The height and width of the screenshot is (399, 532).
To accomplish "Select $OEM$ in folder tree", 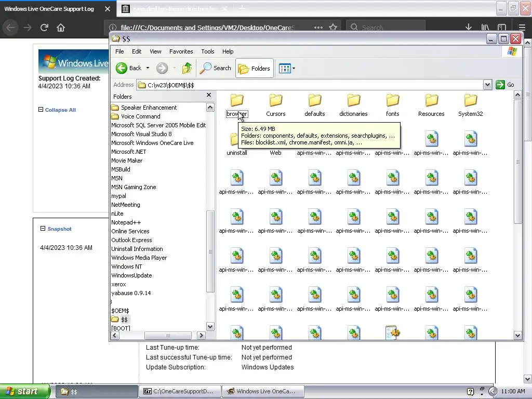I will click(120, 311).
